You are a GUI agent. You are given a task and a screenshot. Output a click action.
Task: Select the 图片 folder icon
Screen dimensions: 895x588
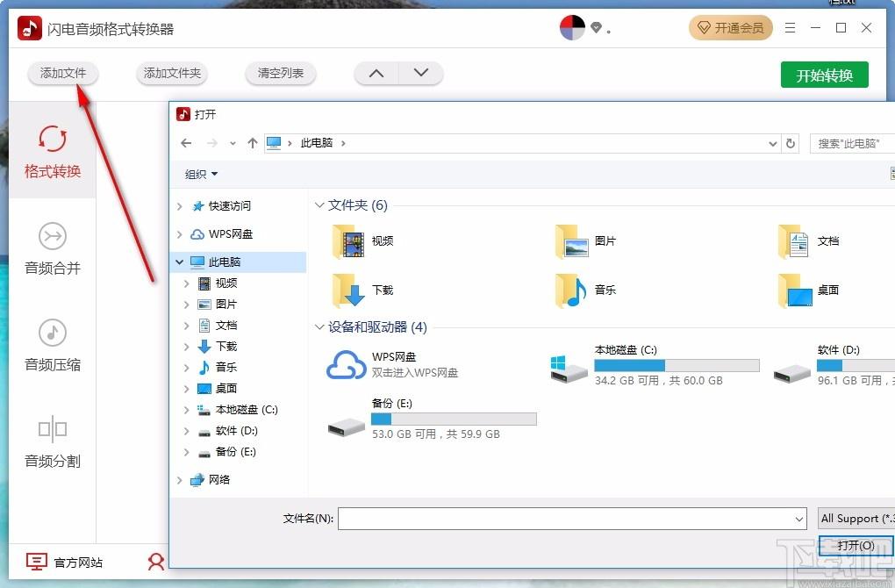(572, 241)
